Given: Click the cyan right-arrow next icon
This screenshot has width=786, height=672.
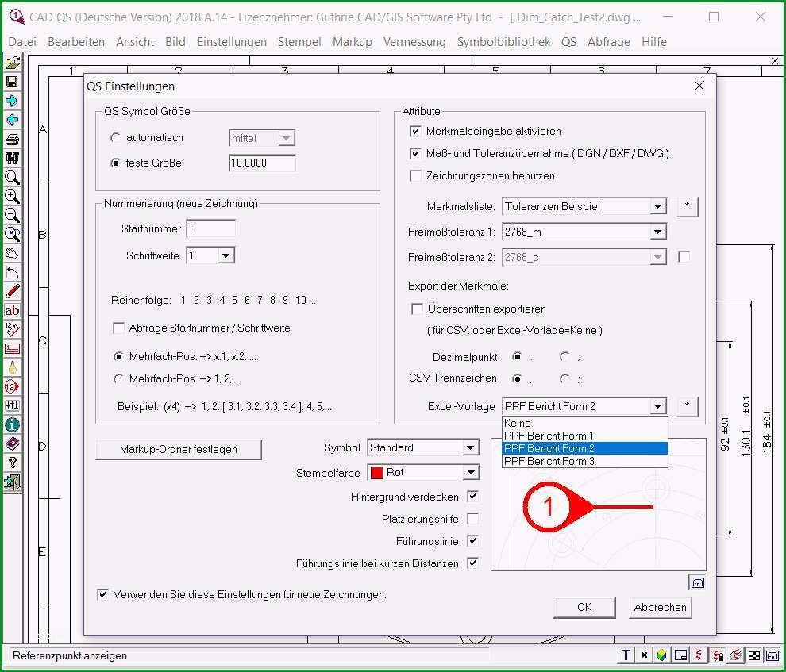Looking at the screenshot, I should (x=12, y=101).
